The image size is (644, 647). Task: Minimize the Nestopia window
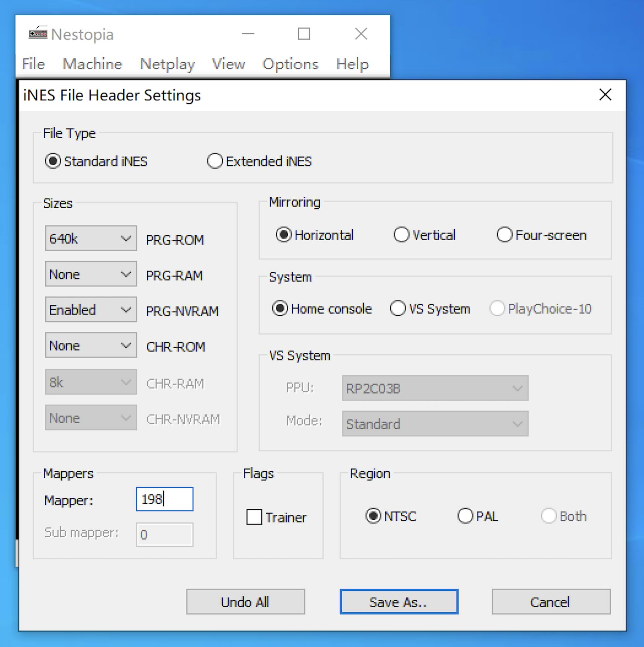pos(248,34)
